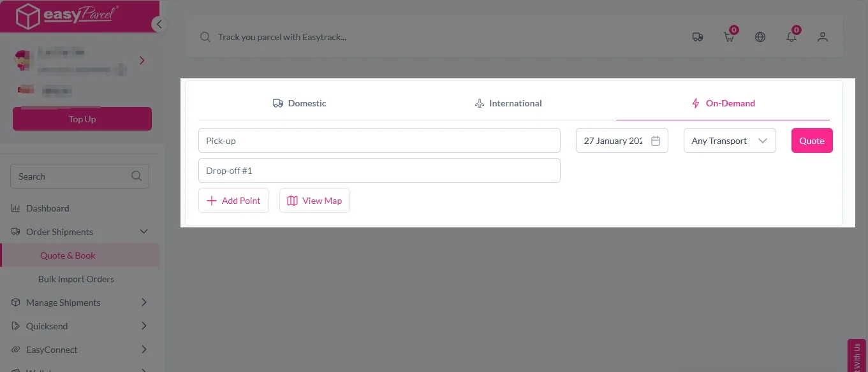Switch to the Domestic tab
This screenshot has width=868, height=372.
(299, 103)
